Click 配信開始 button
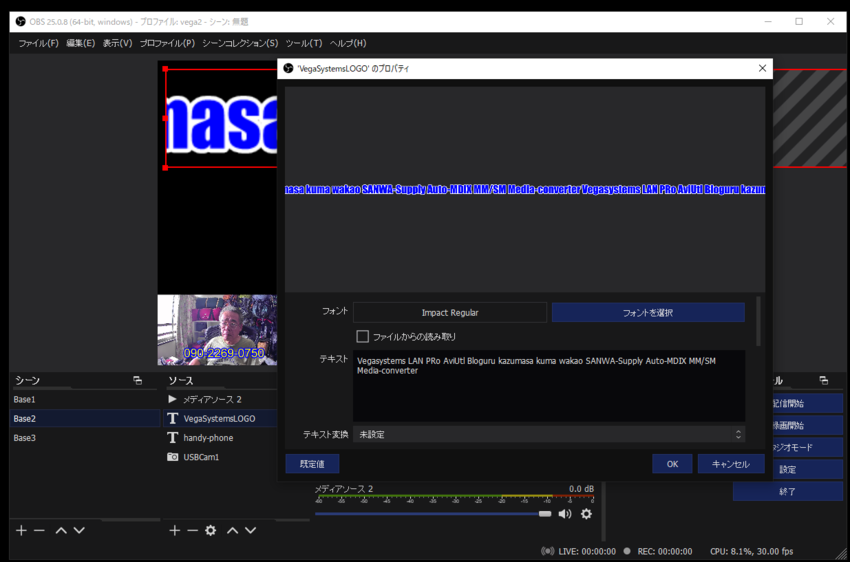Screen dimensions: 850x562 (x=808, y=403)
